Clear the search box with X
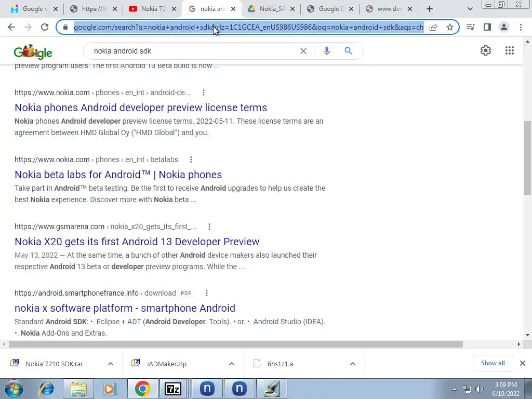 [303, 51]
